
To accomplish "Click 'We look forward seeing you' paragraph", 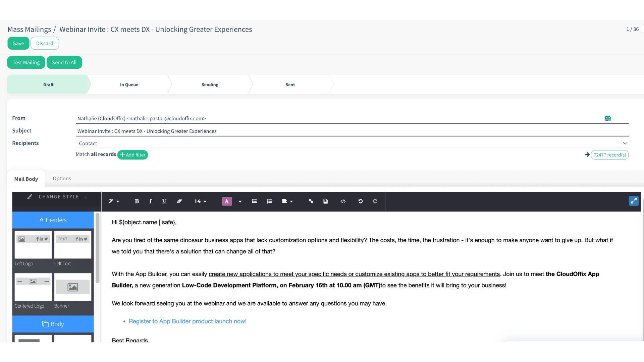I will coord(249,303).
